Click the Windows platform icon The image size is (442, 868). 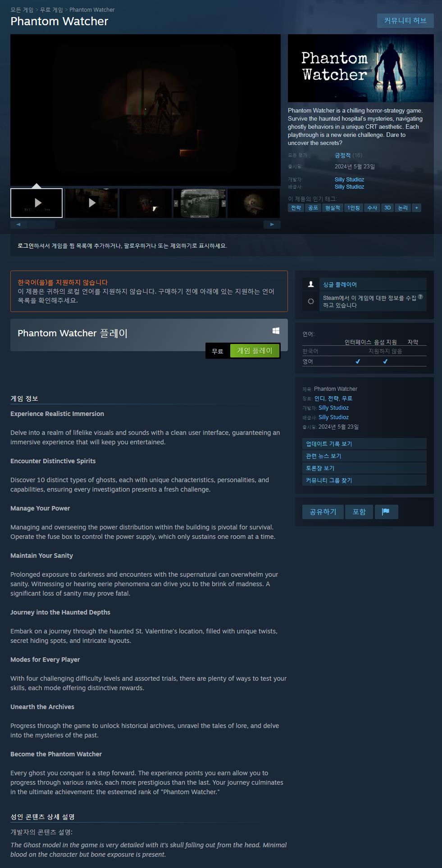click(x=276, y=331)
